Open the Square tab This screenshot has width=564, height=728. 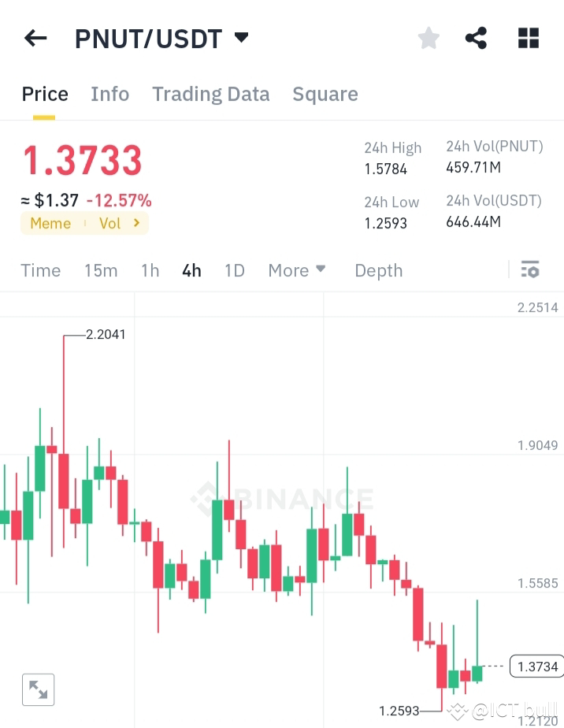pos(325,94)
